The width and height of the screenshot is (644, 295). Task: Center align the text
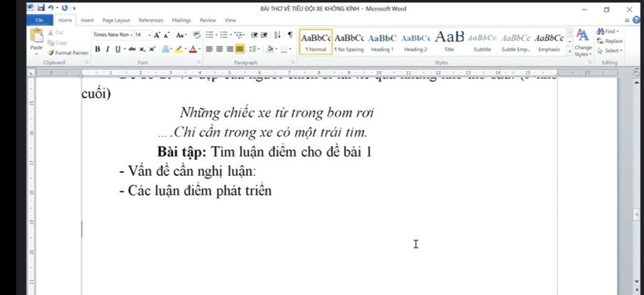219,49
